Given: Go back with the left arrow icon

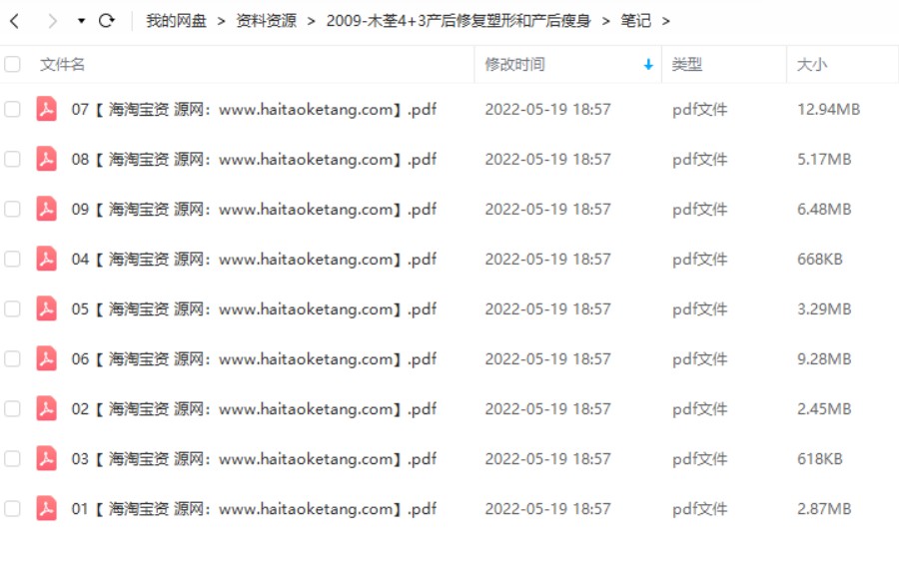Looking at the screenshot, I should tap(15, 21).
